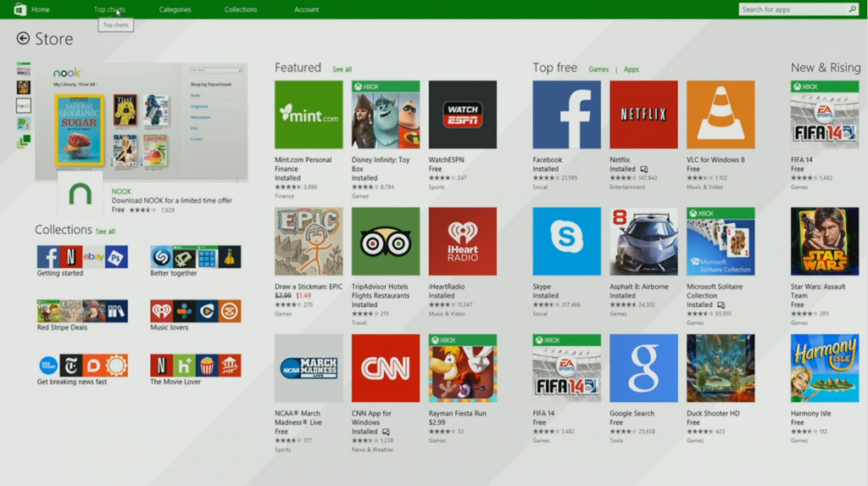The image size is (868, 486).
Task: Open the Netflix app tile in Top free
Action: click(643, 115)
